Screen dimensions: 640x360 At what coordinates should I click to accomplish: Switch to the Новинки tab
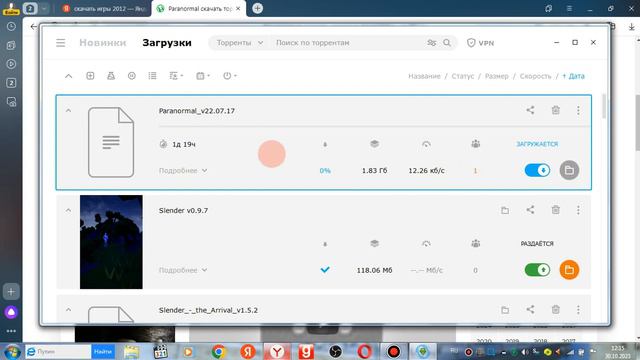(102, 43)
